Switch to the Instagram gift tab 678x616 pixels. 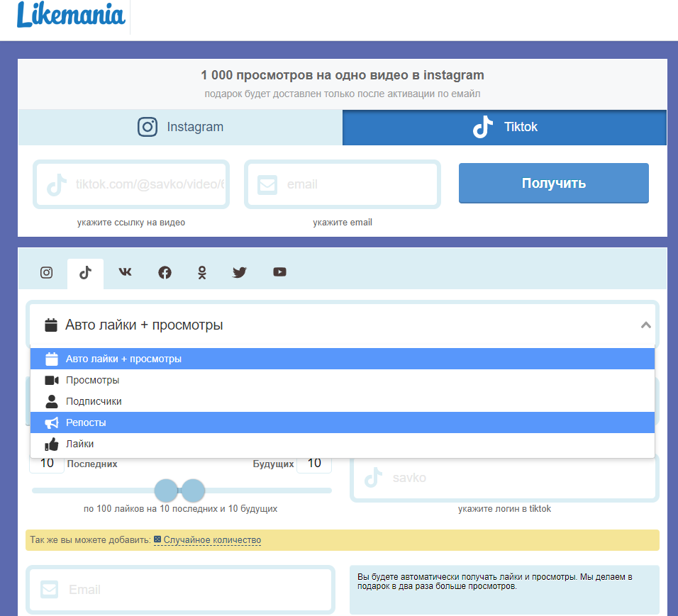180,127
